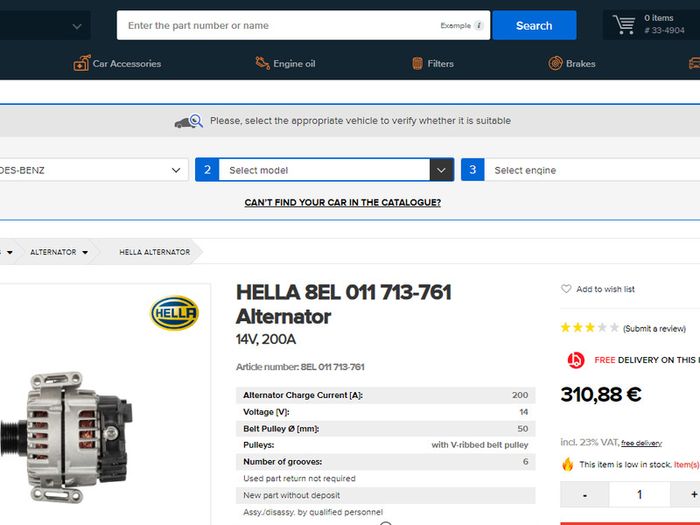Click the free delivery link near VAT

(641, 443)
